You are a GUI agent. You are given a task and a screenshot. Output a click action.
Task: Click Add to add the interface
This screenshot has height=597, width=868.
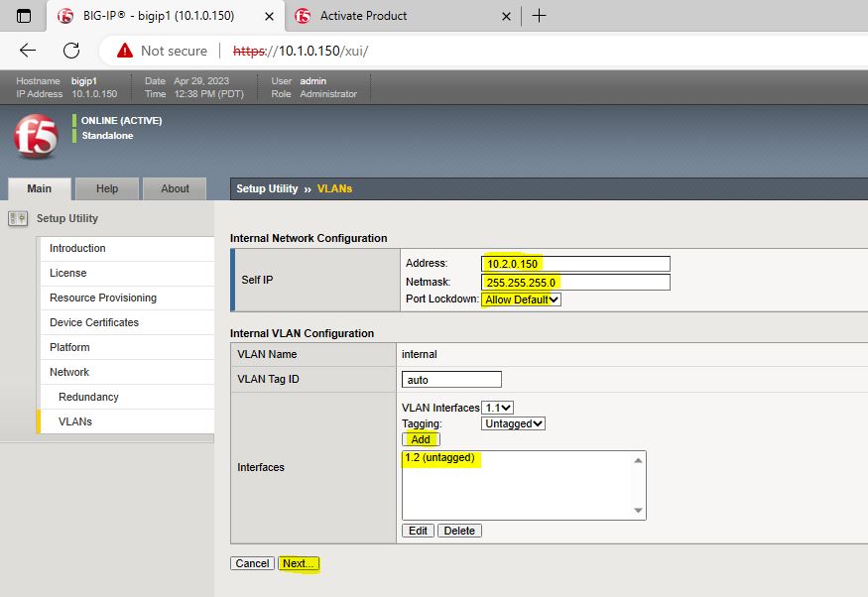click(x=421, y=439)
